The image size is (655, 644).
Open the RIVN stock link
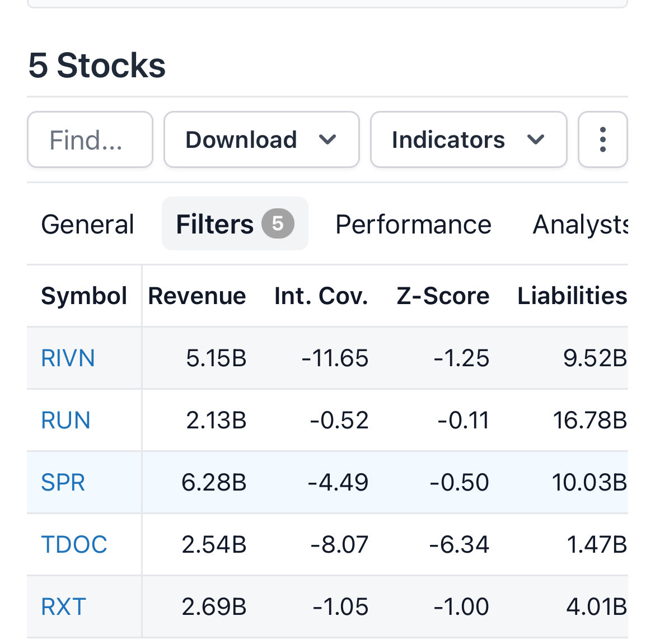(x=68, y=358)
